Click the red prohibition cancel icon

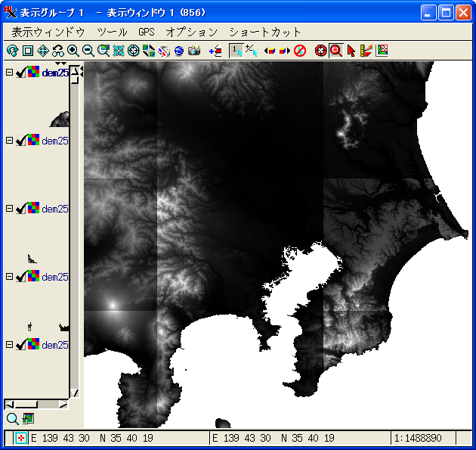pyautogui.click(x=300, y=51)
